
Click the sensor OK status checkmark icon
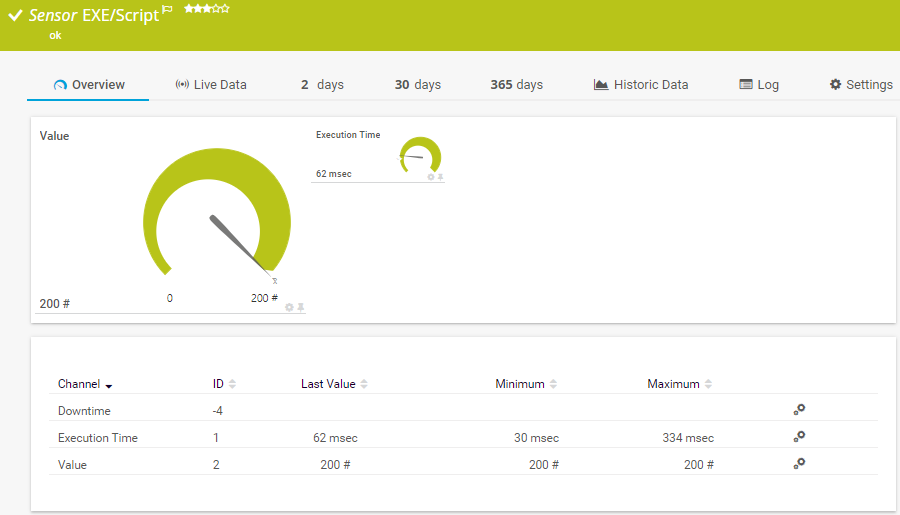pos(15,16)
